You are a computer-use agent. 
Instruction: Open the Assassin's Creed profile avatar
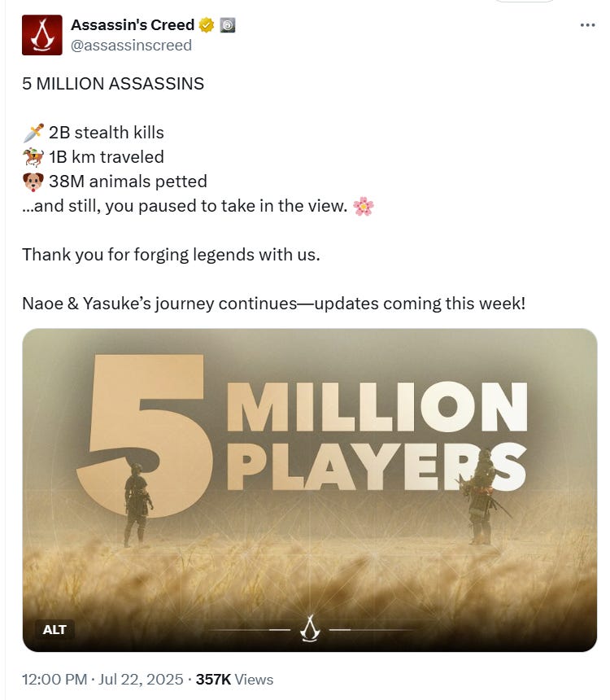coord(42,35)
